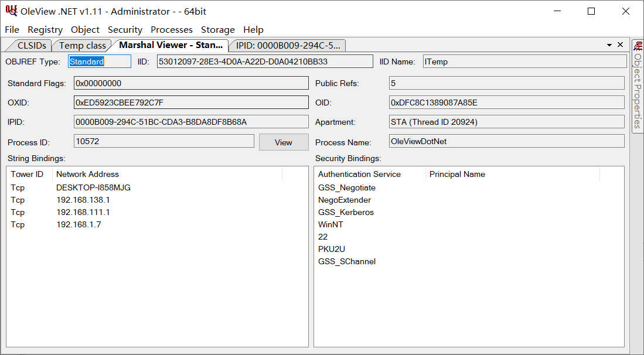Screen dimensions: 644x355
Task: Close the OleView .NET window
Action: [x=626, y=11]
